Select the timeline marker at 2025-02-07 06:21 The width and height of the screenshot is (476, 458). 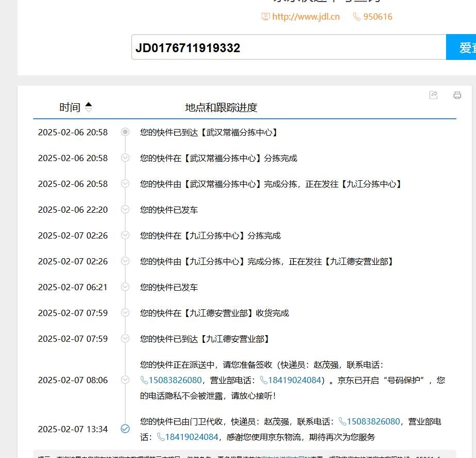(x=125, y=287)
